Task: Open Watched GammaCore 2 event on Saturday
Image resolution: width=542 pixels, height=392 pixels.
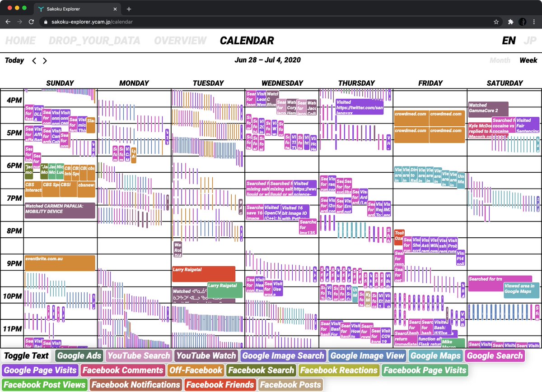Action: tap(488, 109)
